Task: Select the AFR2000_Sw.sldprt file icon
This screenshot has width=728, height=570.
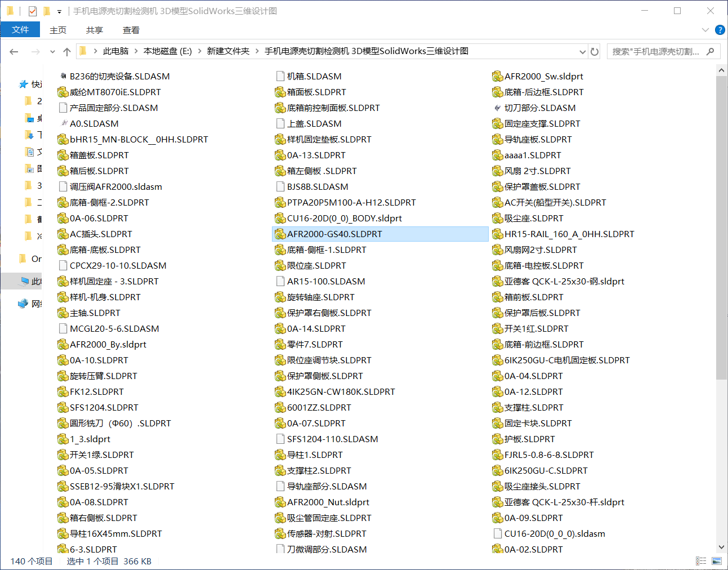Action: coord(497,76)
